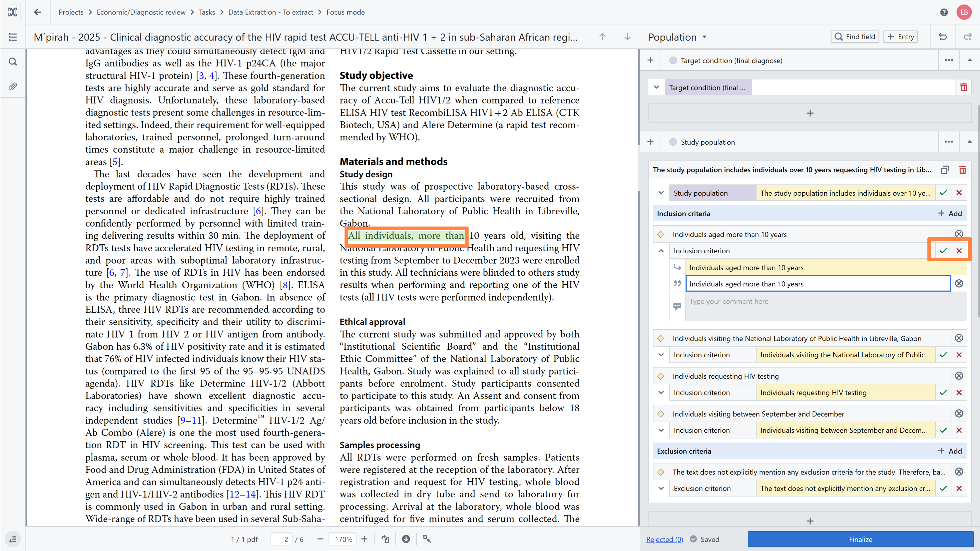The height and width of the screenshot is (551, 980).
Task: Remove 'Individuals requesting HIV testing' criterion
Action: [959, 376]
